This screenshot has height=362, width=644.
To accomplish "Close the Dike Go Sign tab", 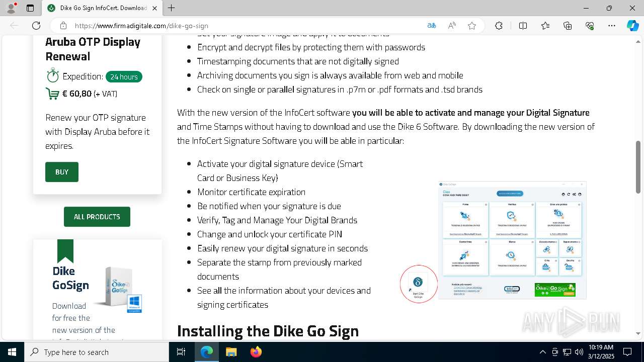I will point(154,8).
